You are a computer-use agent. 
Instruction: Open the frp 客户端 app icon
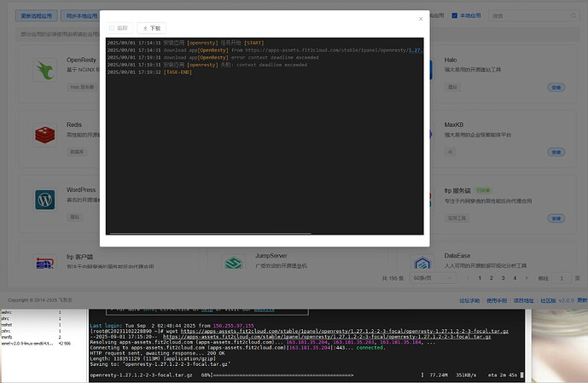point(45,263)
